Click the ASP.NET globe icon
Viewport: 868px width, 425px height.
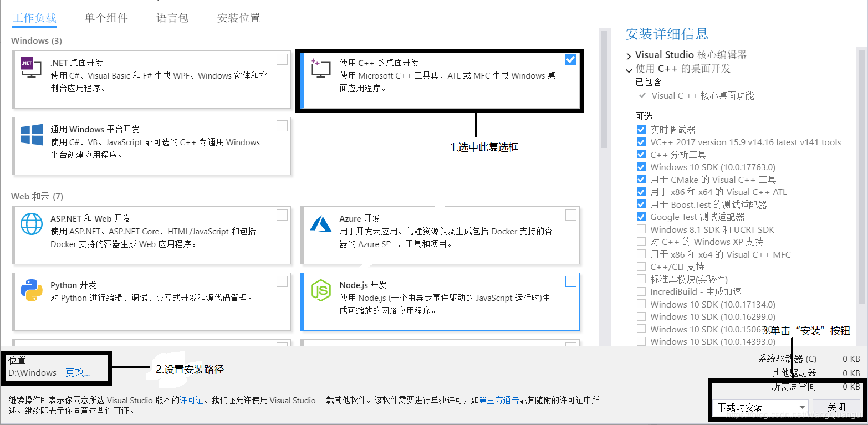(32, 224)
